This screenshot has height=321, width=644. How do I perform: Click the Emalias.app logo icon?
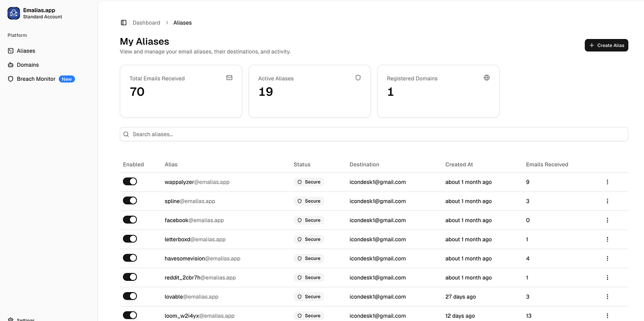(13, 13)
